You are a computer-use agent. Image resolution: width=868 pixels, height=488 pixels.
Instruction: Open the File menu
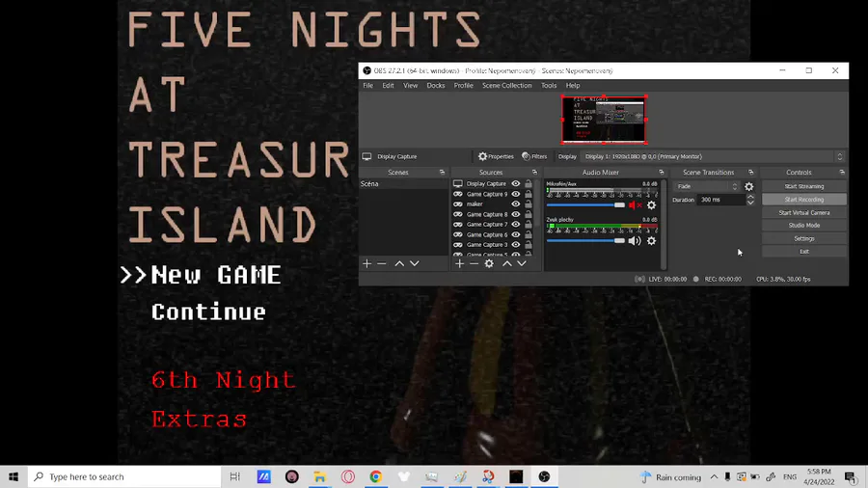368,86
